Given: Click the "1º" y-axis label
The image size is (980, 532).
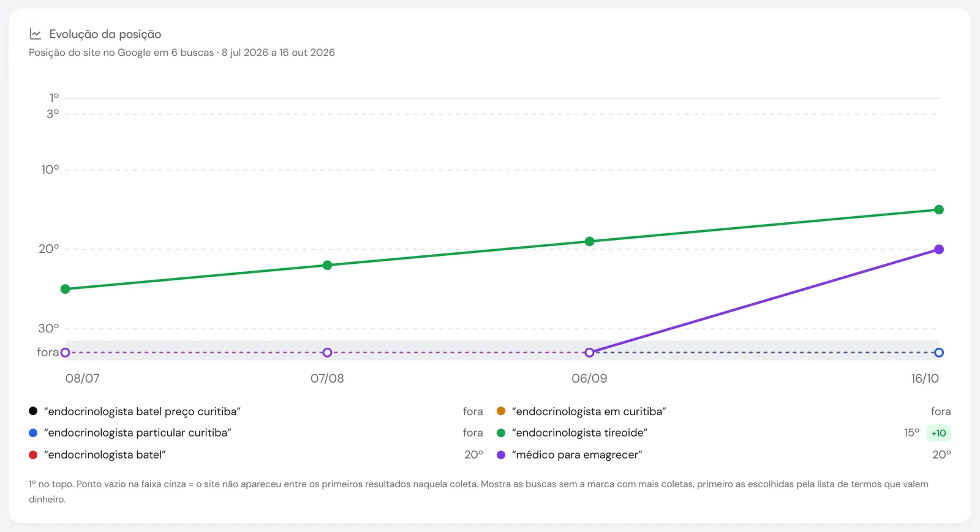Looking at the screenshot, I should point(55,97).
